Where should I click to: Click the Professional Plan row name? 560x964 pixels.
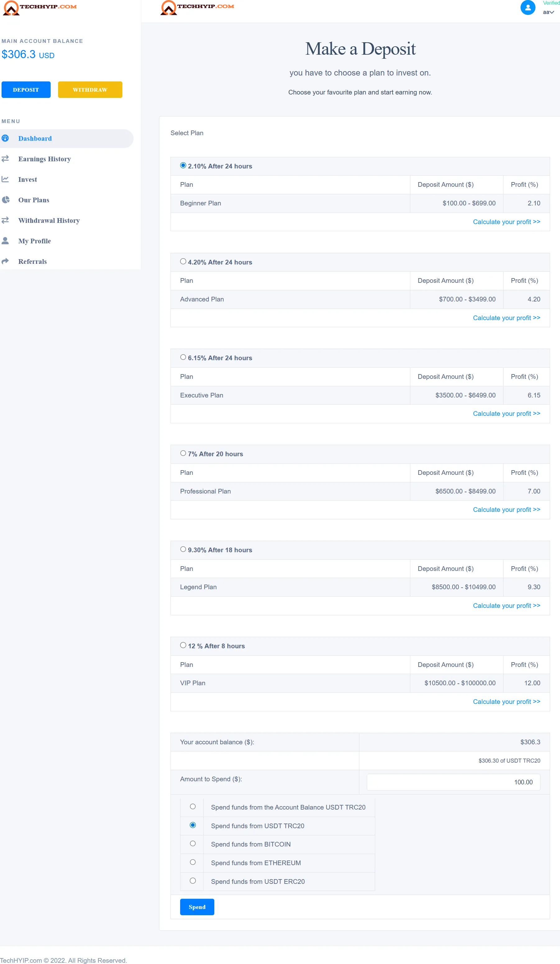(205, 491)
